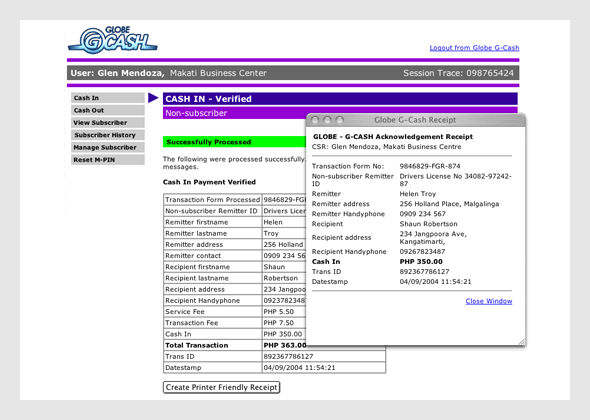This screenshot has width=590, height=420.
Task: Click the Total Transaction label
Action: click(x=196, y=345)
